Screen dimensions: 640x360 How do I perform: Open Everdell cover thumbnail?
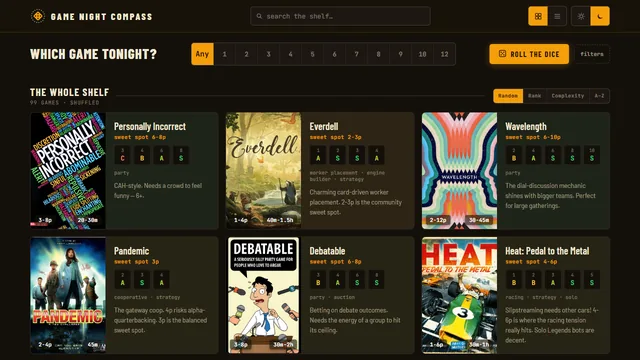(264, 171)
